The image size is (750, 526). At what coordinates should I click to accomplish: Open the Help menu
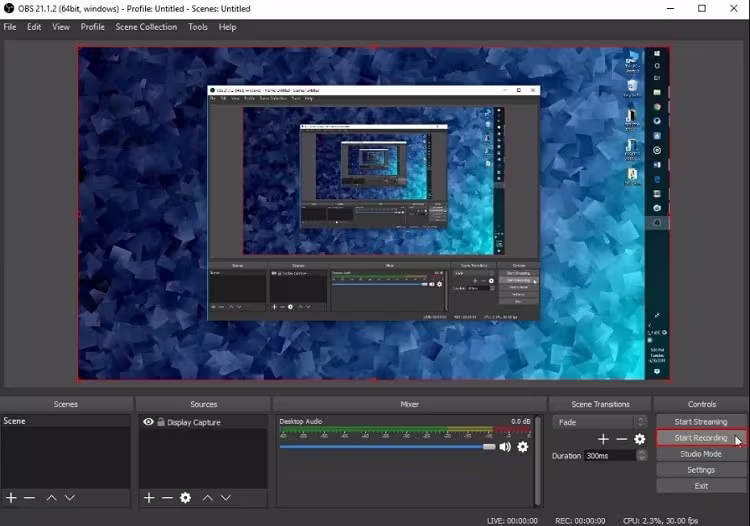227,27
